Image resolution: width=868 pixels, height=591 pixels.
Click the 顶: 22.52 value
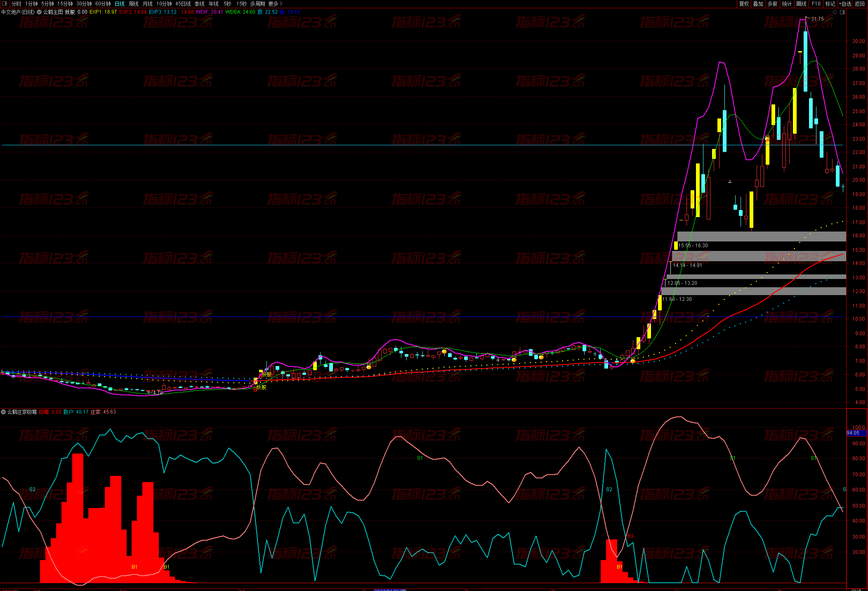268,12
